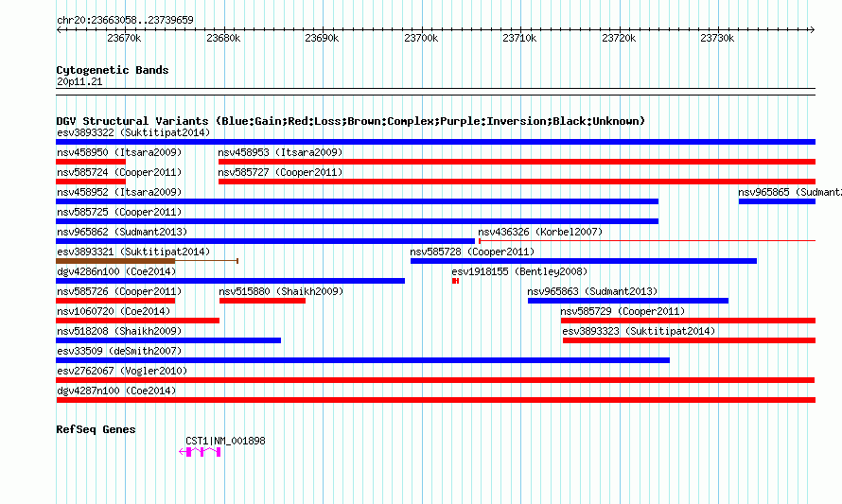
Task: Click the nsv965865 variant label
Action: coord(790,192)
